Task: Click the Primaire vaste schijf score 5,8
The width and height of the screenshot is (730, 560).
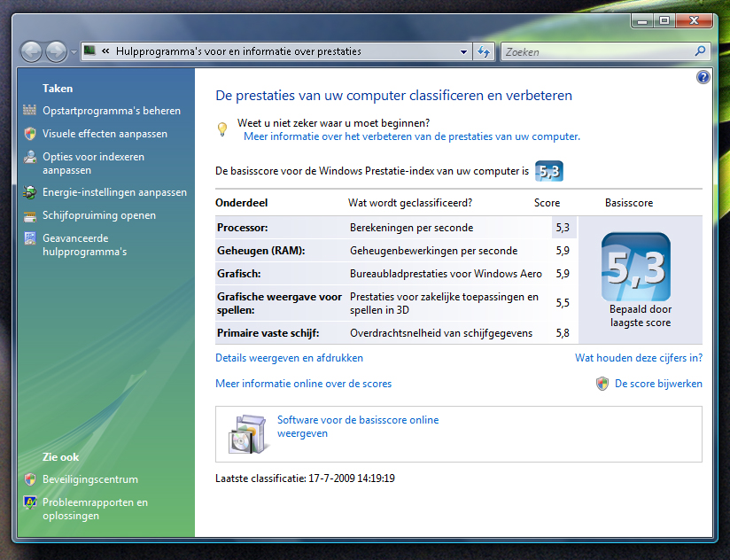Action: 563,333
